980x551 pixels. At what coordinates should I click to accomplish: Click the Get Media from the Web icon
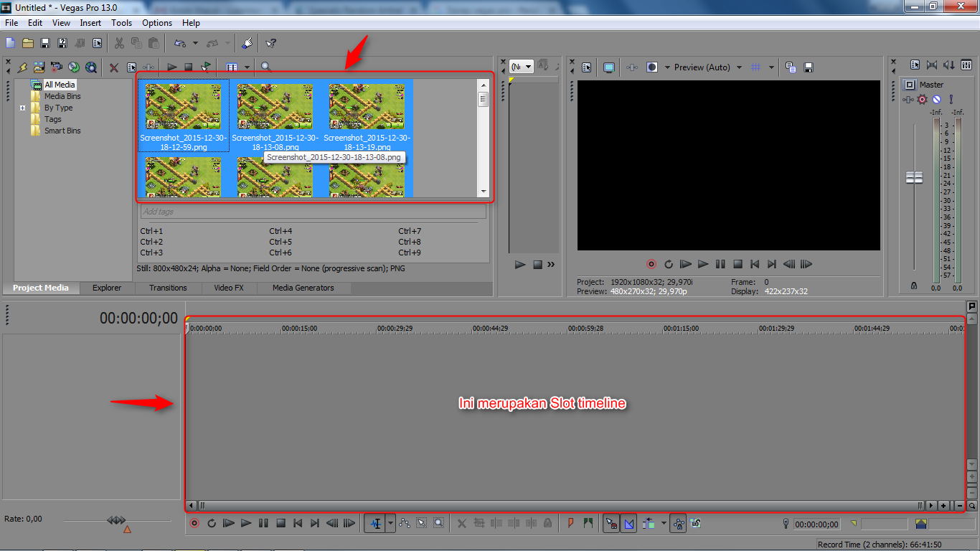pyautogui.click(x=90, y=67)
